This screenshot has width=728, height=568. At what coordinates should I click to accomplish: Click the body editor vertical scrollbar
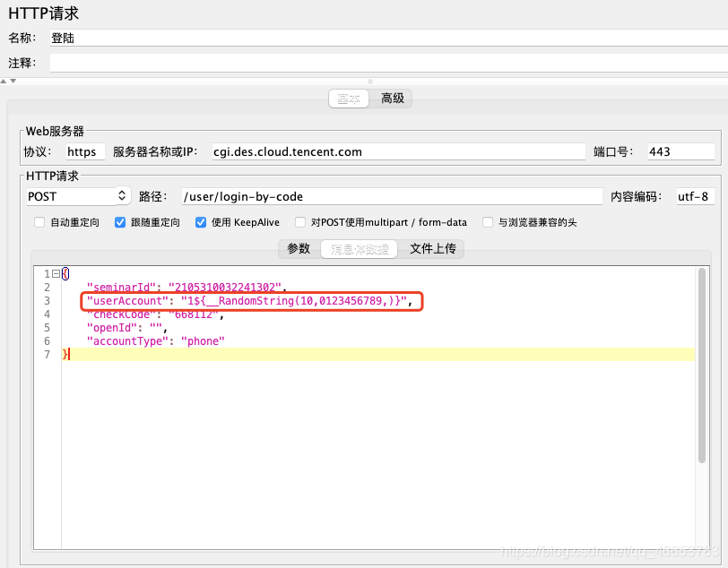(701, 366)
